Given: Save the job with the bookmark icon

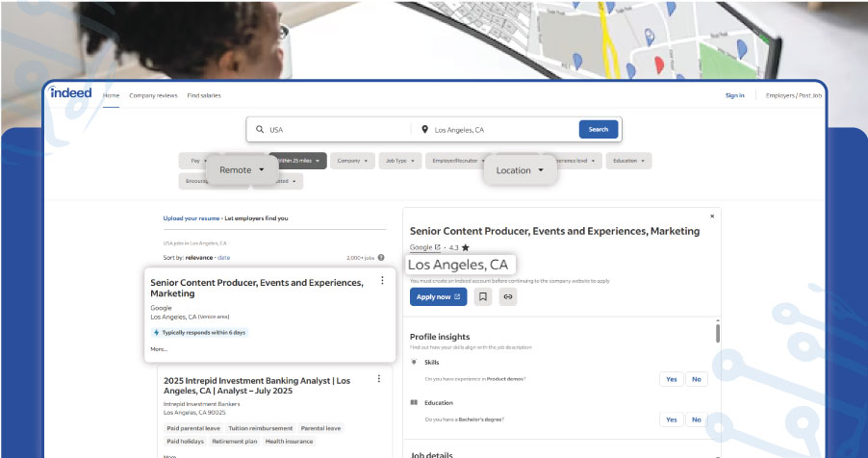Looking at the screenshot, I should (483, 297).
